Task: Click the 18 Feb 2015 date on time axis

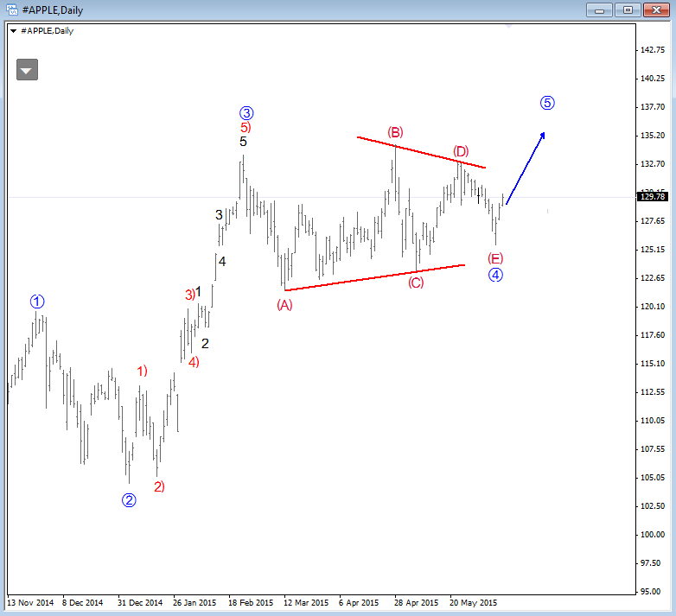Action: coord(251,602)
